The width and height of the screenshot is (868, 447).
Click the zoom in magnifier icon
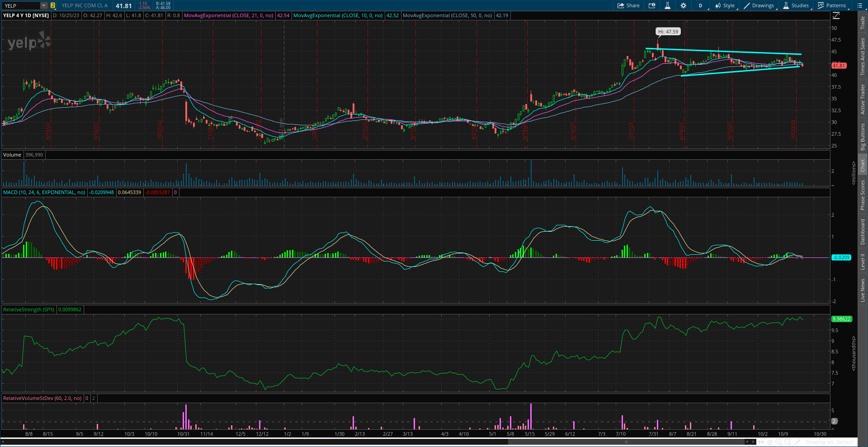click(778, 442)
